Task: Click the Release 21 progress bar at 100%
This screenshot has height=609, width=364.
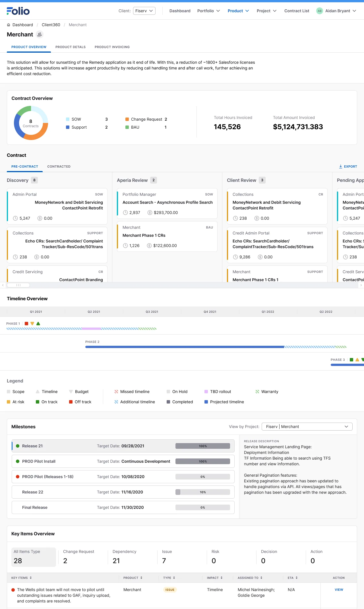Action: [203, 446]
